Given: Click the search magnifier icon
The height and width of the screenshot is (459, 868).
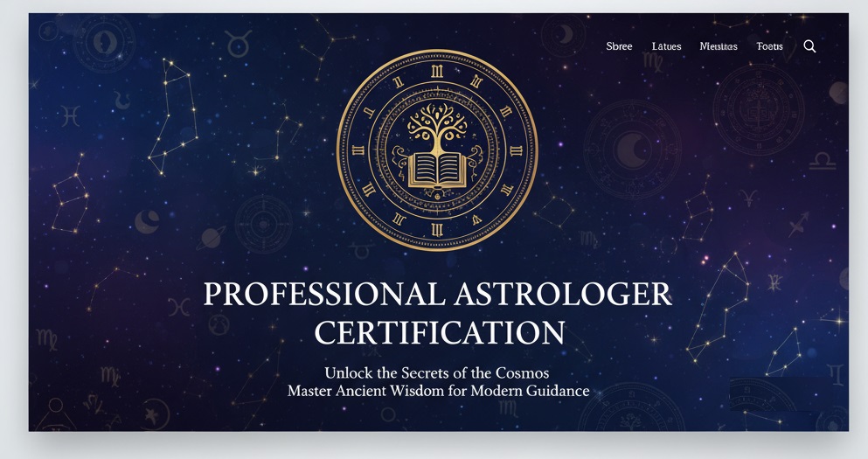Looking at the screenshot, I should pos(809,46).
